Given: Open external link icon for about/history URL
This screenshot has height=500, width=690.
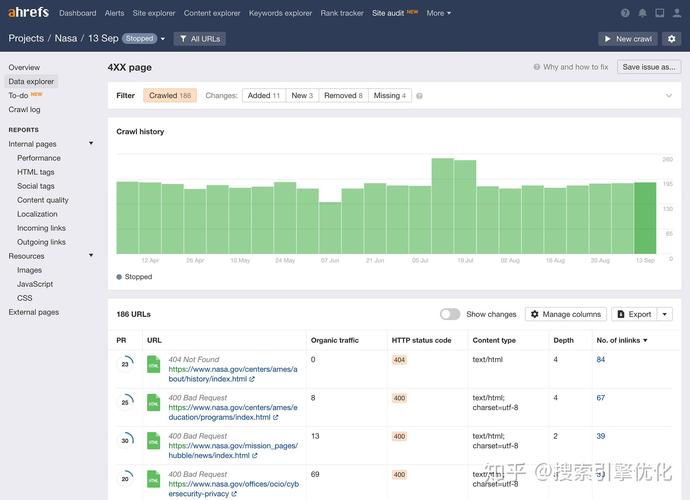Looking at the screenshot, I should (252, 379).
